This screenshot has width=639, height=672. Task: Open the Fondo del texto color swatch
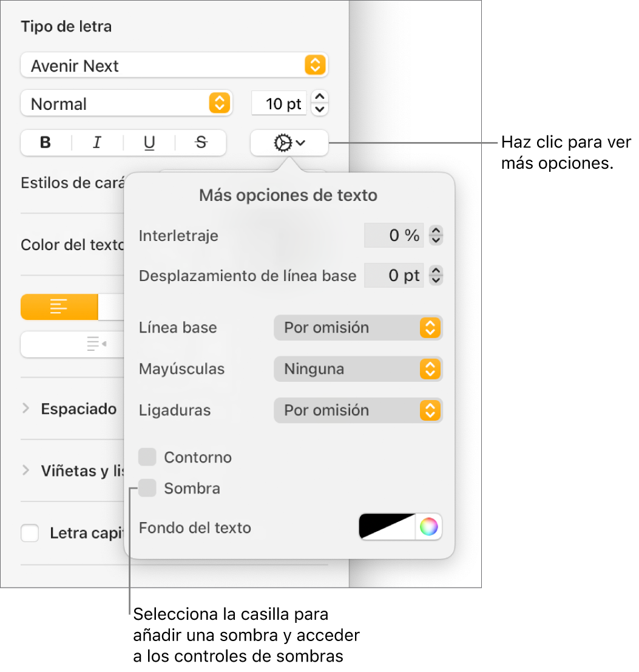(387, 527)
